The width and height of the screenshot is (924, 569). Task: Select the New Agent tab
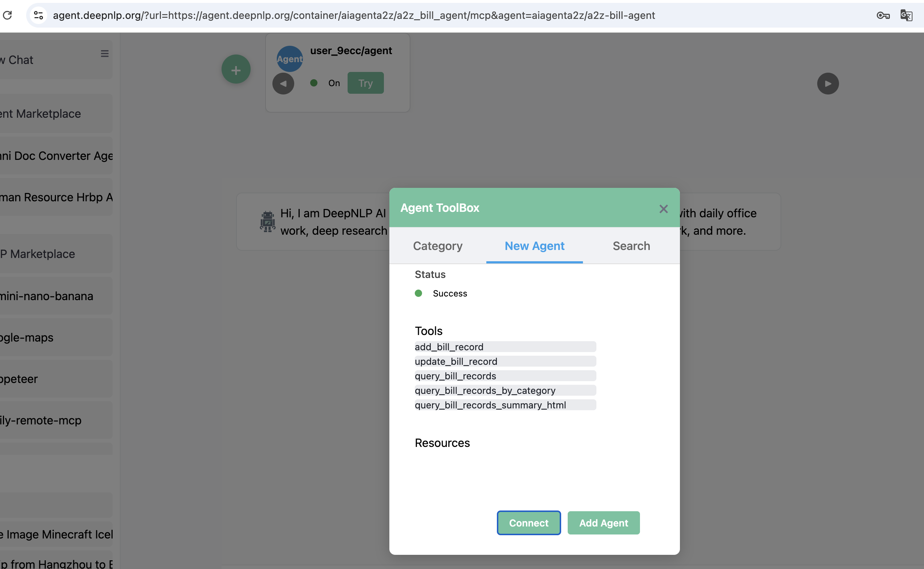pyautogui.click(x=534, y=246)
